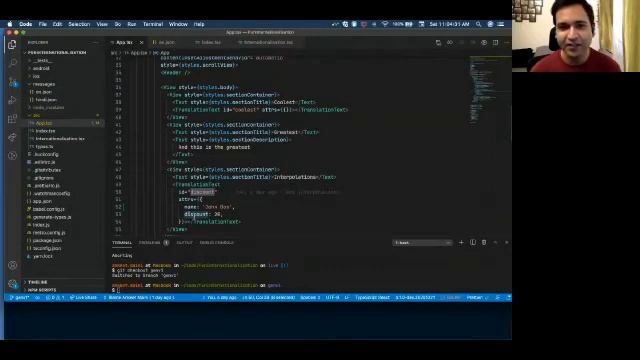This screenshot has width=640, height=360.
Task: Expand the __tests__ folder
Action: pyautogui.click(x=63, y=60)
